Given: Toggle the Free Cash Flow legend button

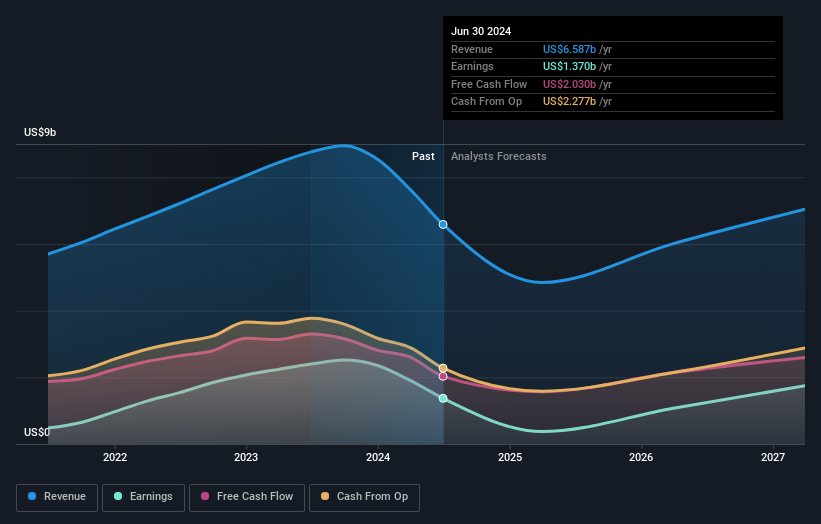Looking at the screenshot, I should (247, 497).
